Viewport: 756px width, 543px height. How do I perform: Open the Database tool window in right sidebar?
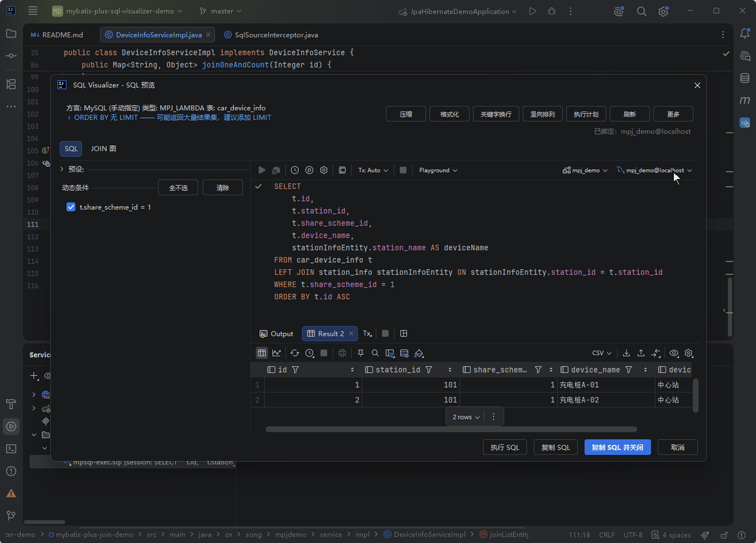[x=745, y=78]
